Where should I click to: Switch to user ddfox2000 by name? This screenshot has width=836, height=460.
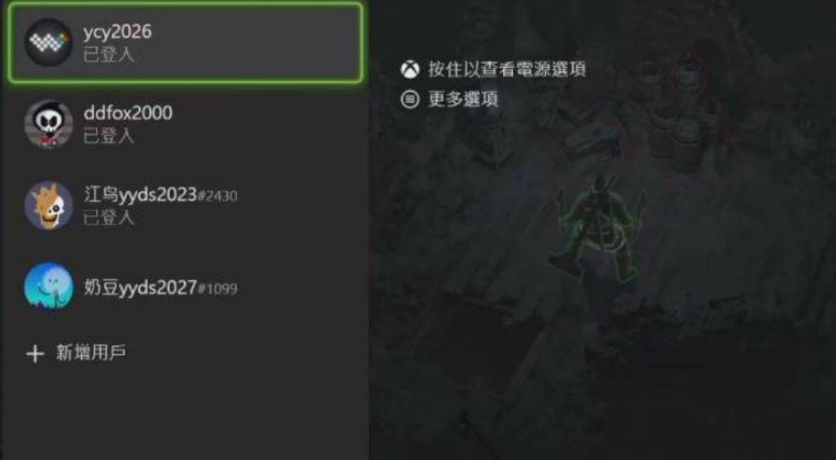click(128, 113)
